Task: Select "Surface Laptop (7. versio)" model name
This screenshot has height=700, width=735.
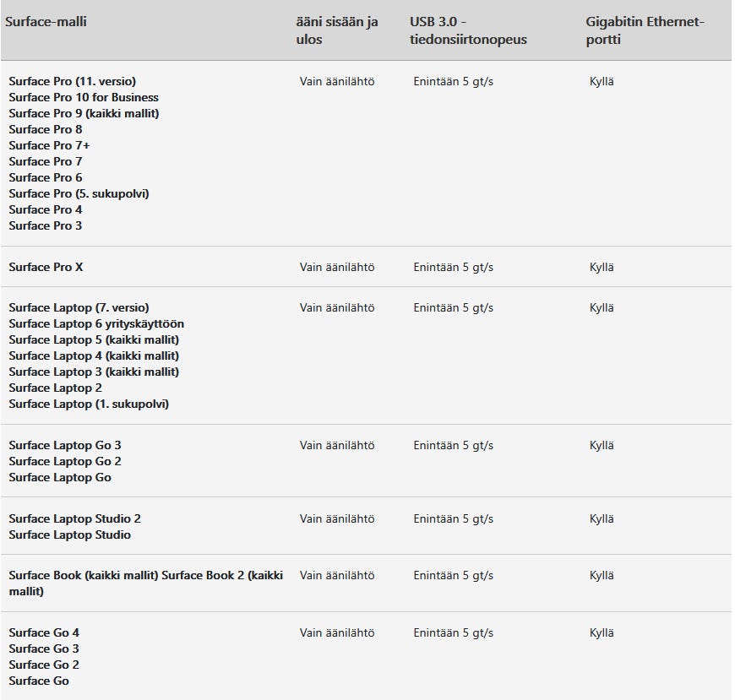Action: (79, 308)
